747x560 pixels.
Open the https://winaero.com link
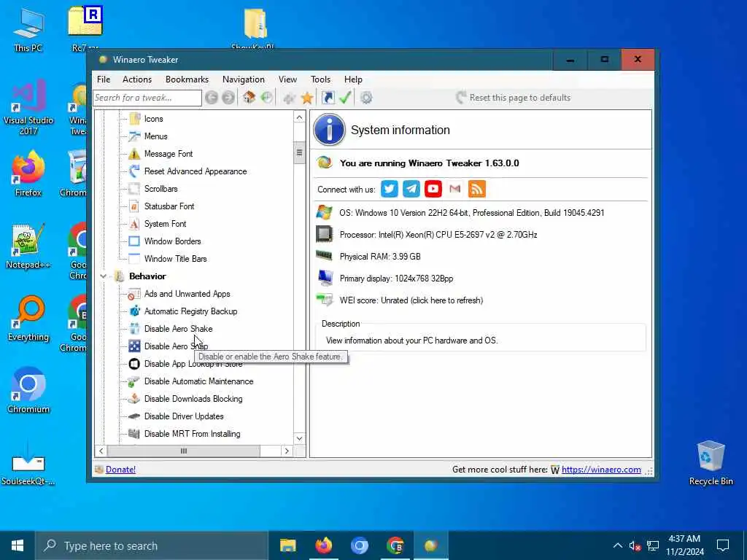601,470
